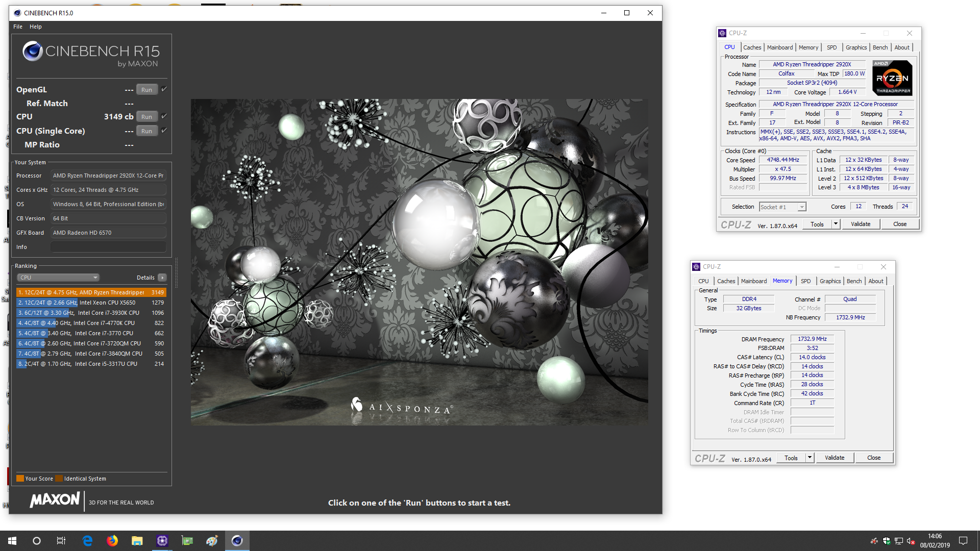Run the CPU (Single Core) benchmark

pos(147,131)
